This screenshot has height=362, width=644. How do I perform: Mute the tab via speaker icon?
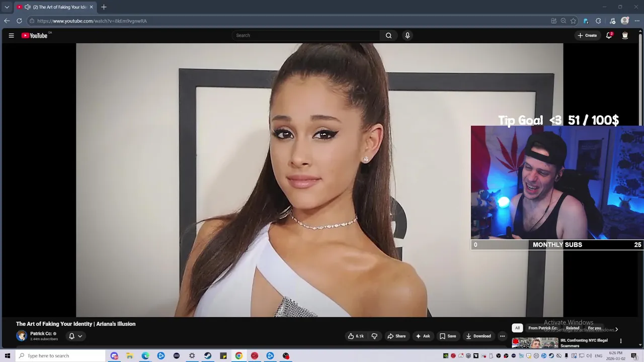point(27,7)
